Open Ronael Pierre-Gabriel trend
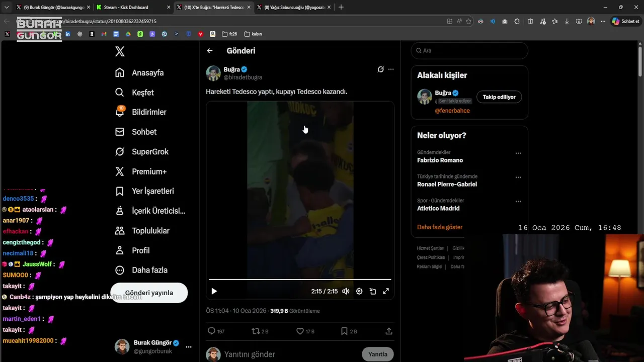 447,185
